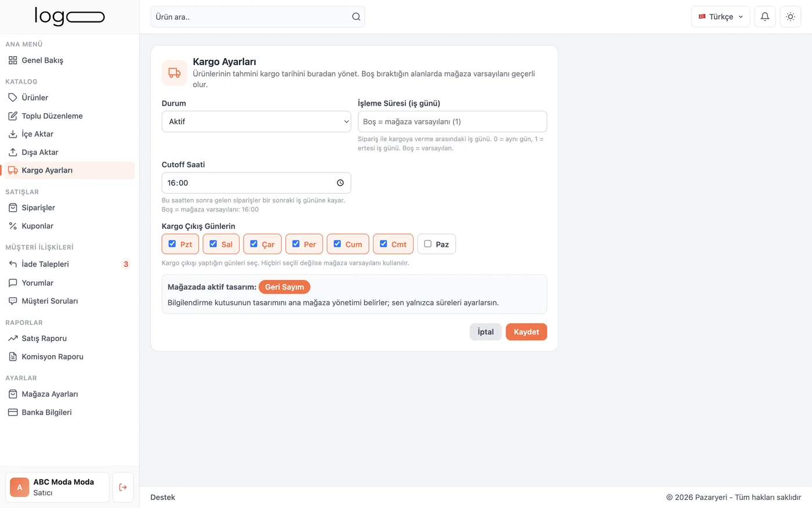
Task: Click the clock icon in Cutoff Saati
Action: 340,183
